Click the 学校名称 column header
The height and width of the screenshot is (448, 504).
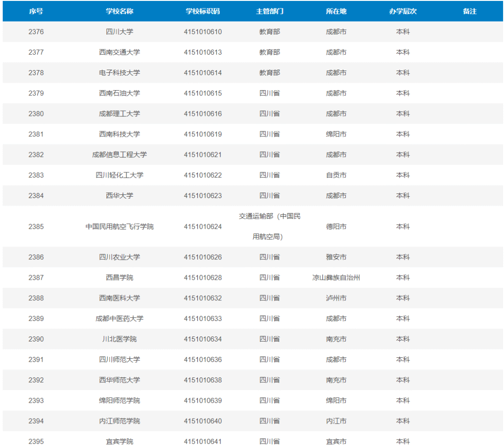click(119, 11)
